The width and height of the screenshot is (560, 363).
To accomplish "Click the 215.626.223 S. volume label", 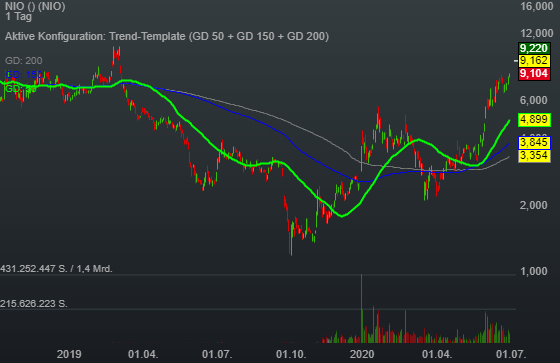I will (x=34, y=304).
